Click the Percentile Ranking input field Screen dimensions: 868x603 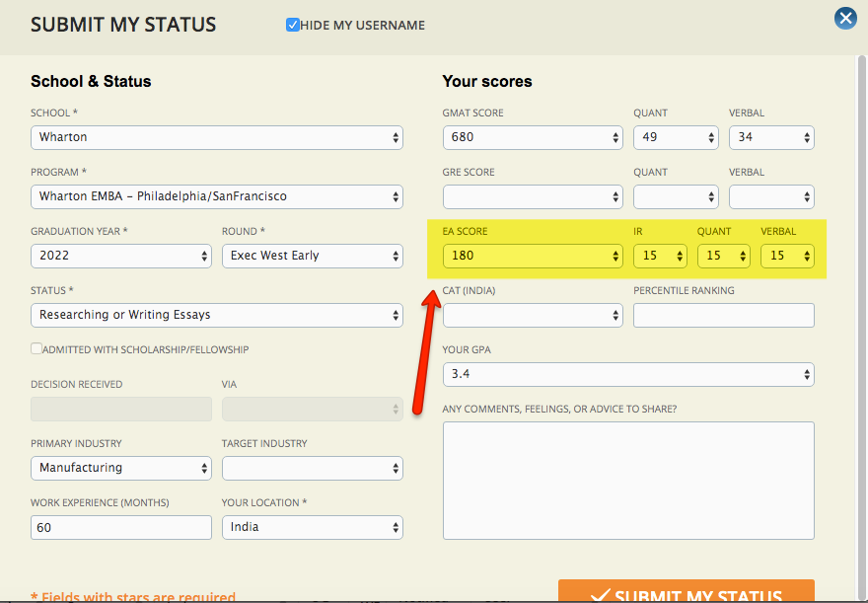point(723,315)
